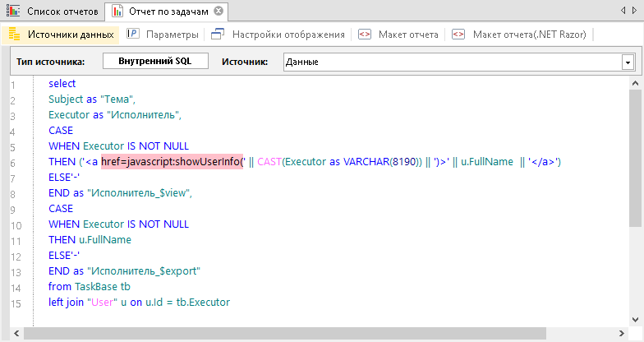The height and width of the screenshot is (342, 644).
Task: Click the Макет отчета code icon
Action: pyautogui.click(x=365, y=35)
